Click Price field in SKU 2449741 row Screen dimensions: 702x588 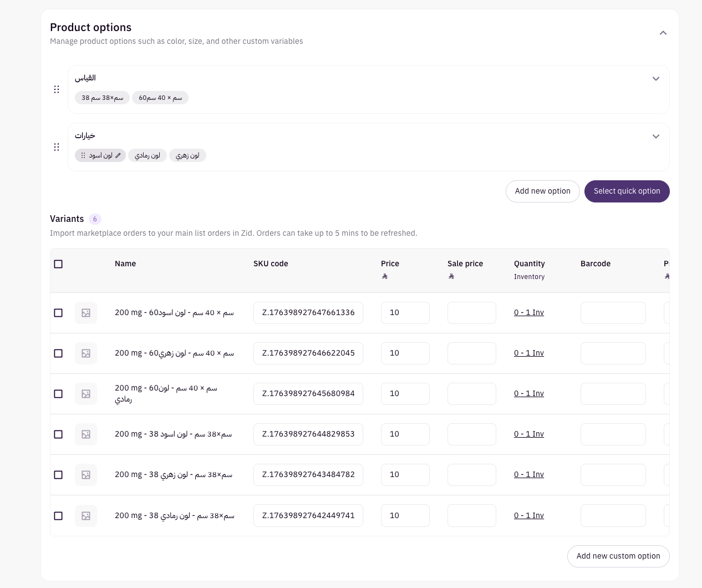[405, 515]
